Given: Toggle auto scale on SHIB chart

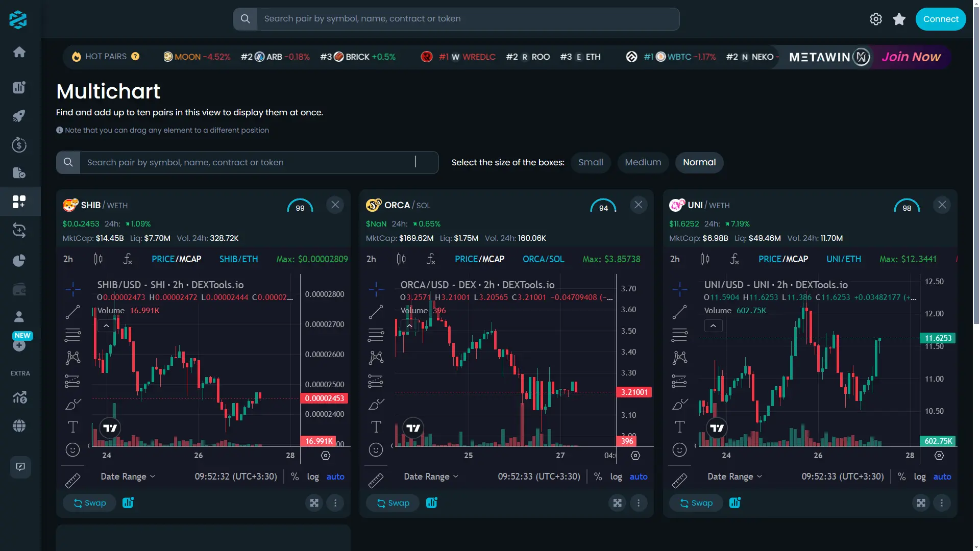Looking at the screenshot, I should pyautogui.click(x=335, y=477).
